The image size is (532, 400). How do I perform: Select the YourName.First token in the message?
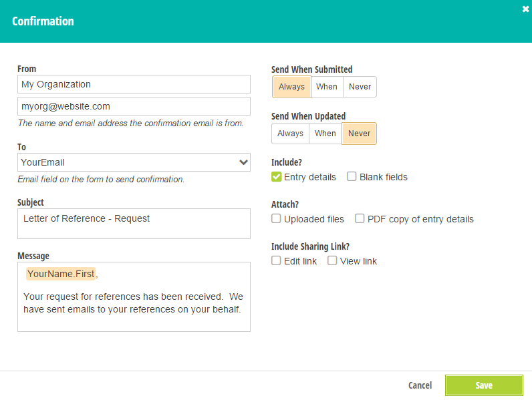pos(61,274)
